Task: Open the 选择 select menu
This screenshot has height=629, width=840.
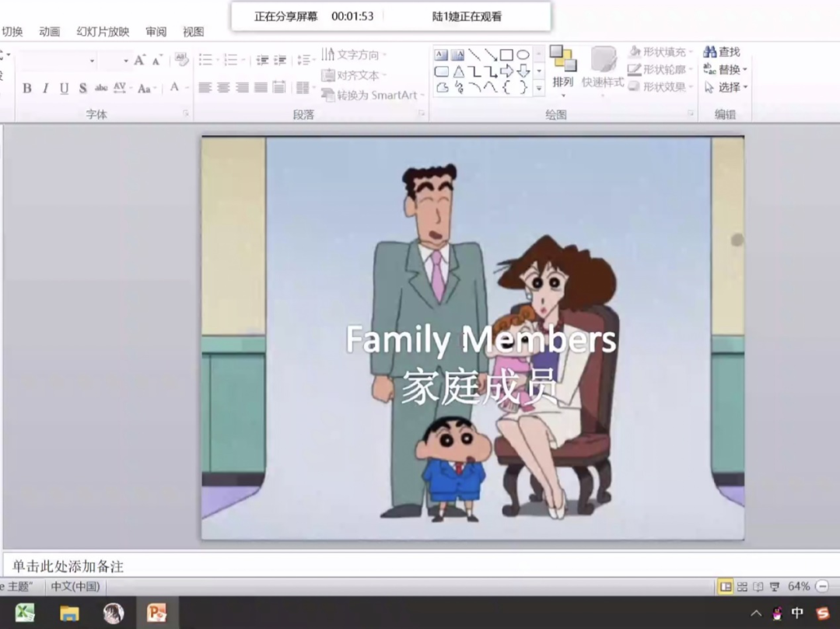Action: point(726,87)
